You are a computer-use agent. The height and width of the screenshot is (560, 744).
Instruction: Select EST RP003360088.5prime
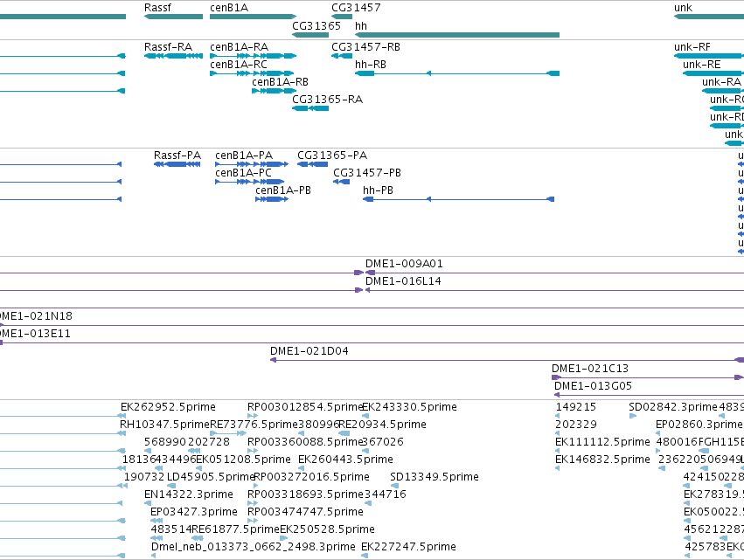click(305, 442)
